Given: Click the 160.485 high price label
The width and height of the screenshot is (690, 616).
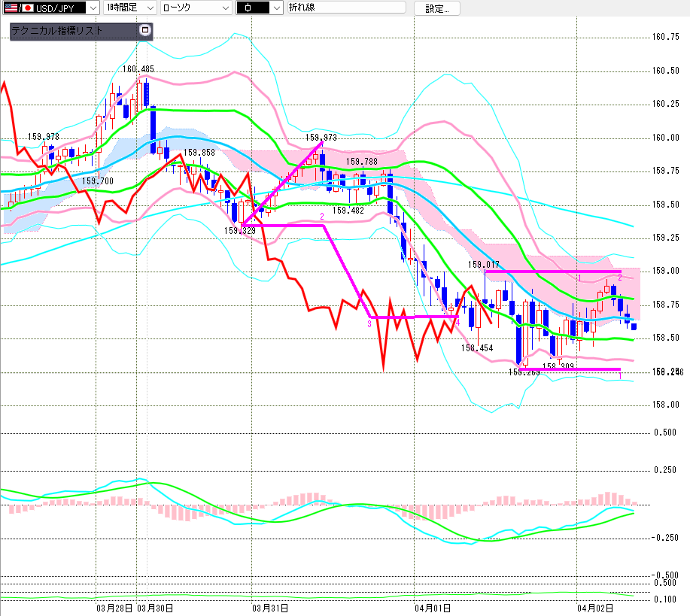Looking at the screenshot, I should click(x=138, y=69).
